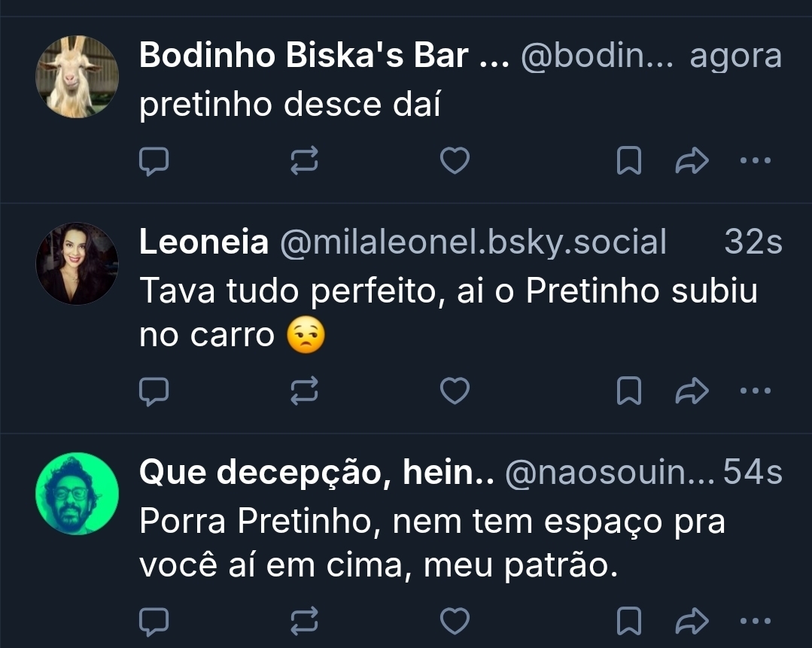Screen dimensions: 812x648
Task: View Leoneia's profile avatar
Action: coord(77,263)
